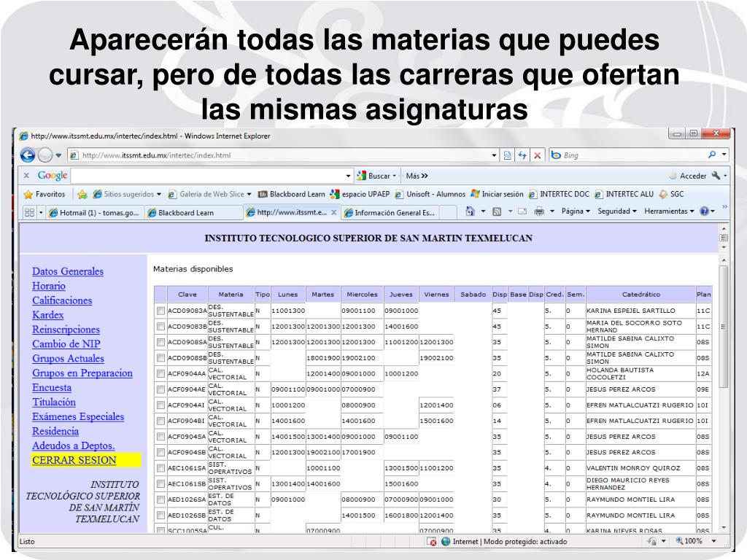Image resolution: width=747 pixels, height=560 pixels.
Task: Select checkbox for ACD0908SA row
Action: [x=160, y=343]
